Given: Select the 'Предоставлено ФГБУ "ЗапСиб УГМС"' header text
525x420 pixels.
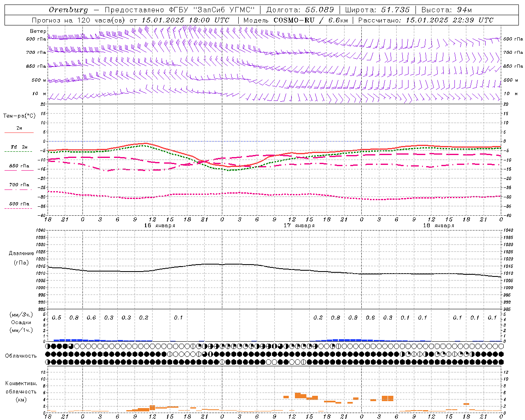Looking at the screenshot, I should pyautogui.click(x=180, y=10).
